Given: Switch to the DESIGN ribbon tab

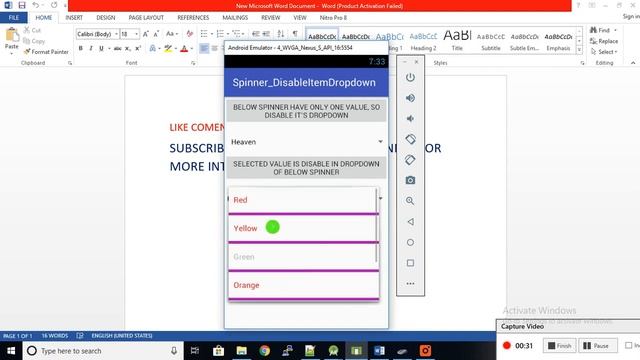Looking at the screenshot, I should (x=106, y=18).
